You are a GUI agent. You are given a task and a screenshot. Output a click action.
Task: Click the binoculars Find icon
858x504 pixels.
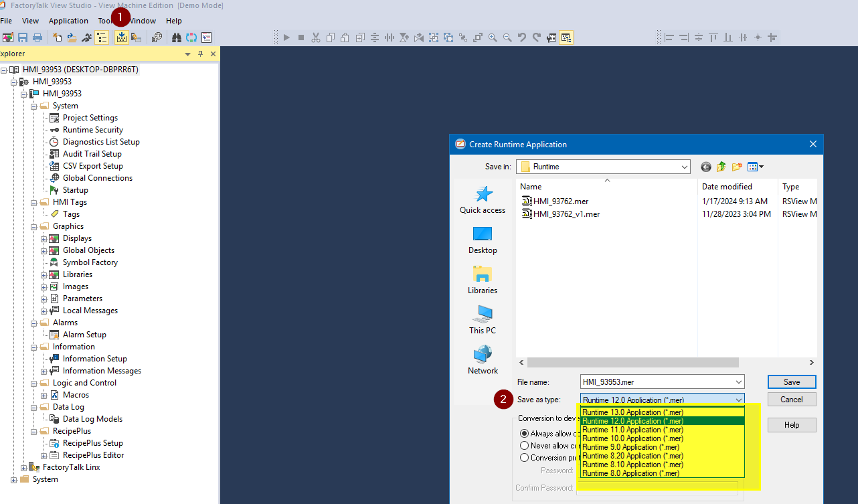pos(177,37)
